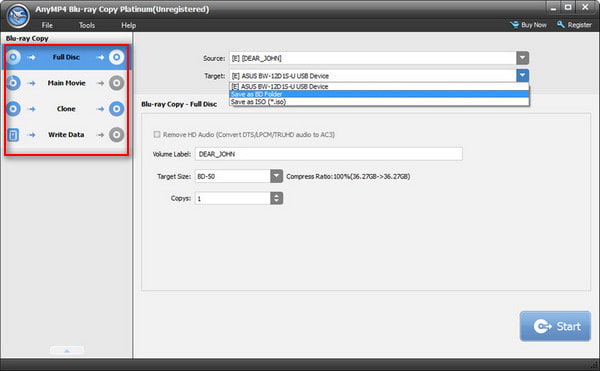Viewport: 600px width, 371px height.
Task: Choose the Write Data mode
Action: 66,135
